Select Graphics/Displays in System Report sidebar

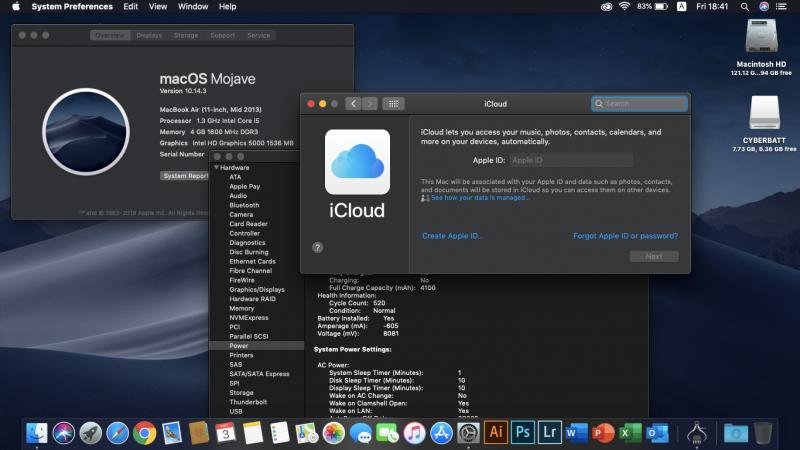(257, 289)
